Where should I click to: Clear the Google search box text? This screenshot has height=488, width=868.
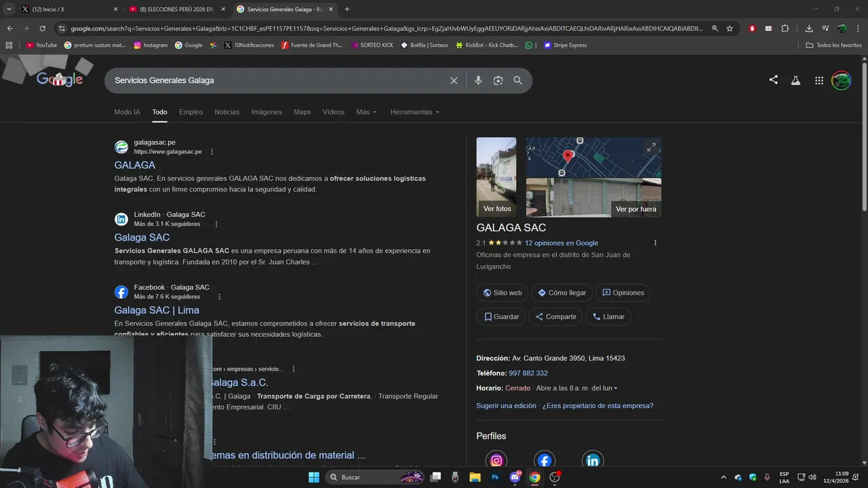(x=454, y=81)
